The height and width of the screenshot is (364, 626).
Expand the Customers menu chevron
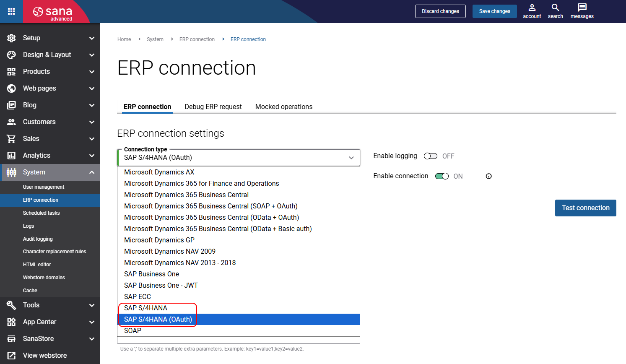point(92,122)
